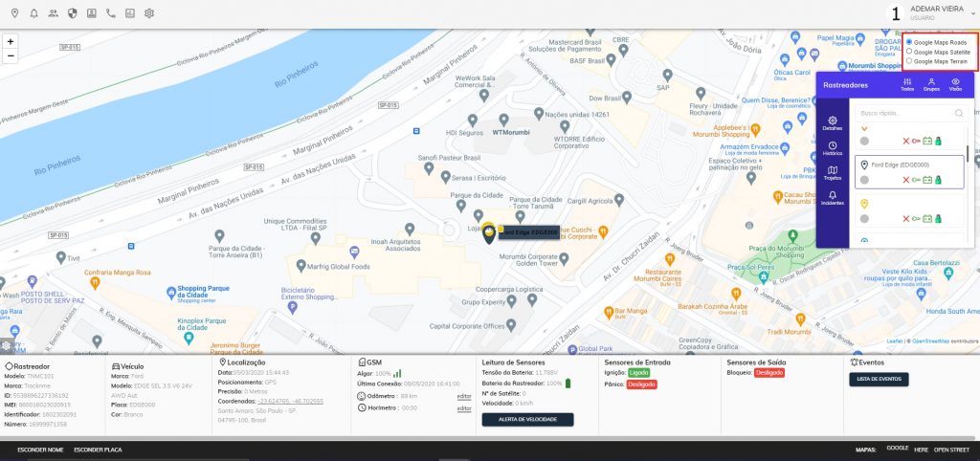980x461 pixels.
Task: Click the Ford Edge marker on the map
Action: point(489,234)
